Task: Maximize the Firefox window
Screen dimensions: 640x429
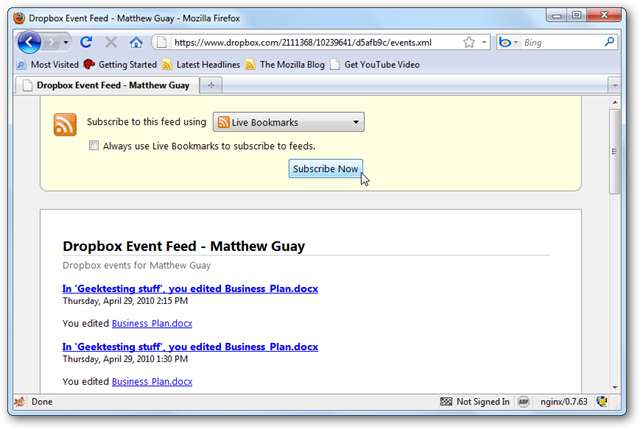Action: (576, 16)
